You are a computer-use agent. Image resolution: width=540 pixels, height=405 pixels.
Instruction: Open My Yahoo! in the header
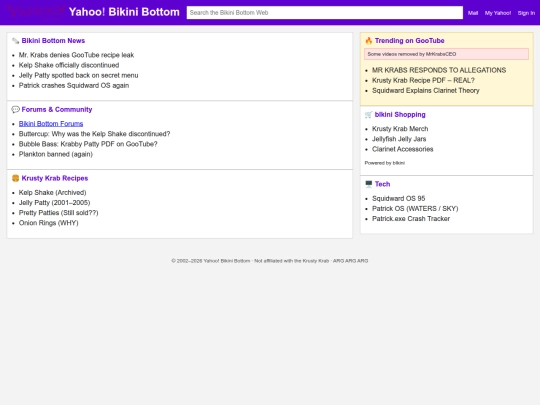tap(498, 13)
